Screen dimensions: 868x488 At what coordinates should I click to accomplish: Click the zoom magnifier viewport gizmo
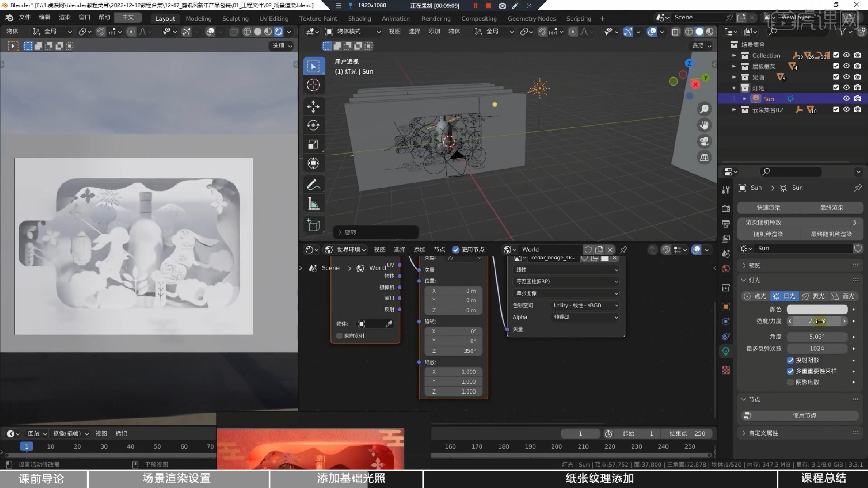pos(704,109)
